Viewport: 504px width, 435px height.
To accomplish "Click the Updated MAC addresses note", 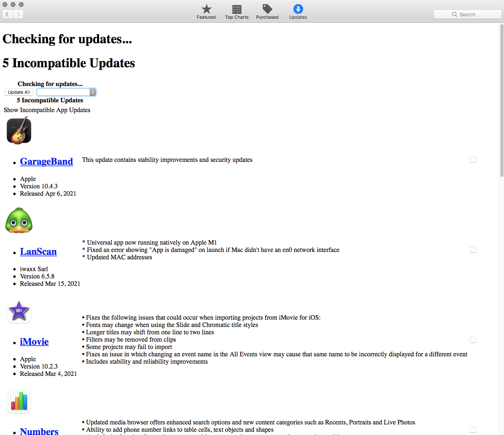I will pos(117,257).
